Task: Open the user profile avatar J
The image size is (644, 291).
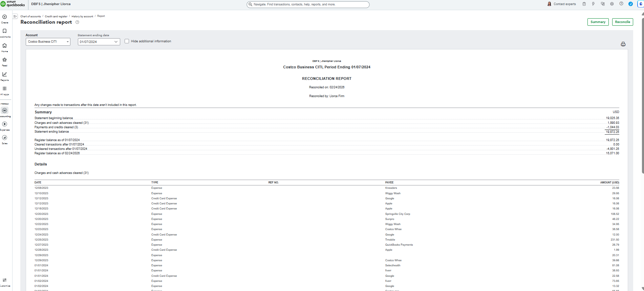Action: (630, 4)
